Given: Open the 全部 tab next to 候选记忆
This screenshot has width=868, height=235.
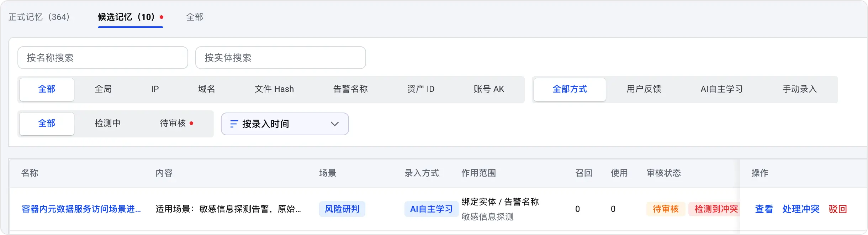Looking at the screenshot, I should (x=195, y=17).
